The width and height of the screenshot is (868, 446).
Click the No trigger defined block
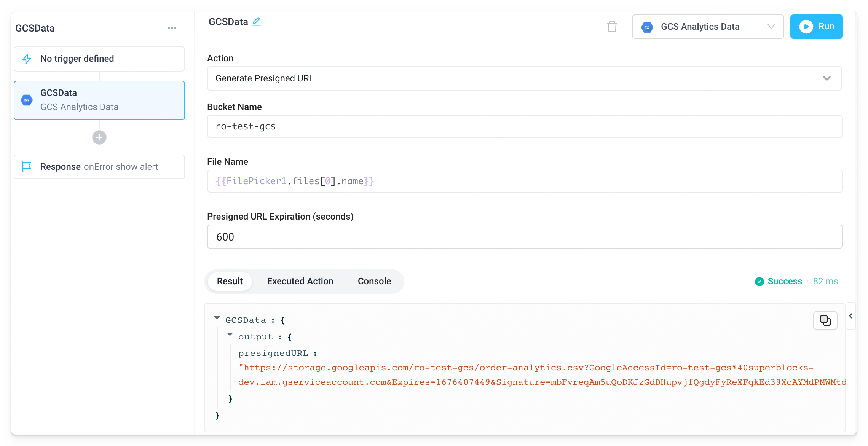99,59
